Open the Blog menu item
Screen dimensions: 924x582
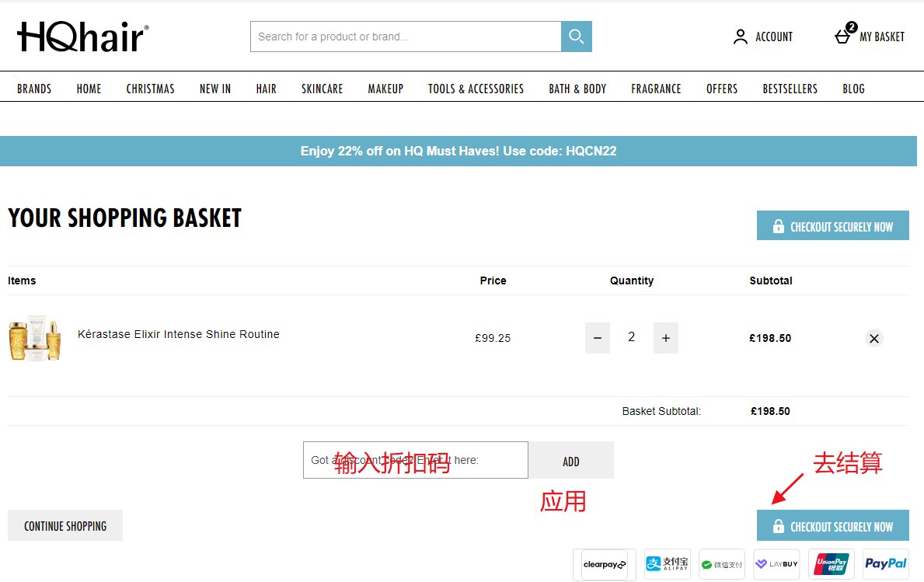[854, 89]
